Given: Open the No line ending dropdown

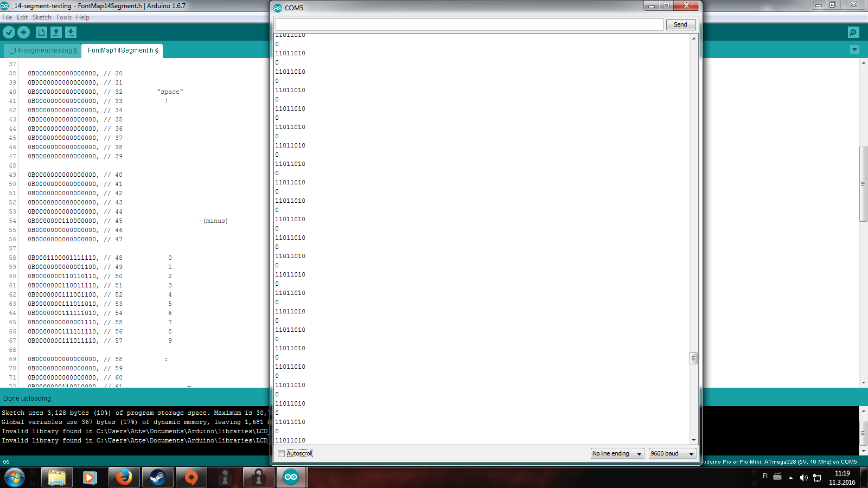Looking at the screenshot, I should coord(617,453).
